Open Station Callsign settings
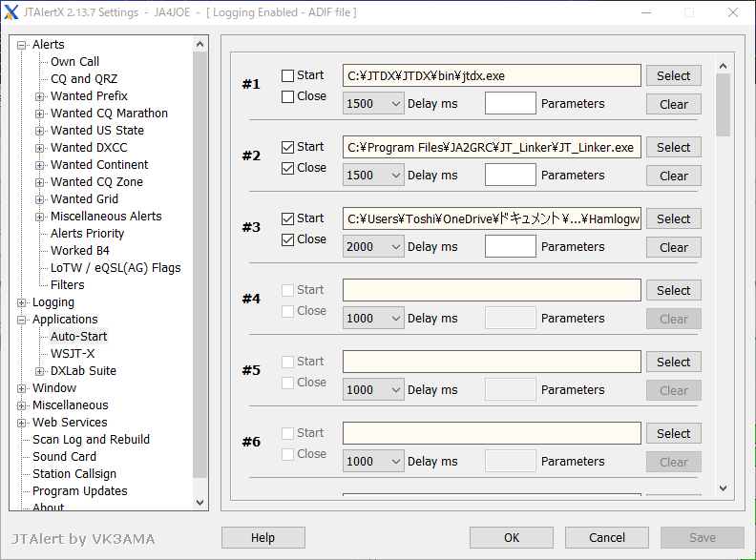The image size is (756, 560). (x=74, y=474)
